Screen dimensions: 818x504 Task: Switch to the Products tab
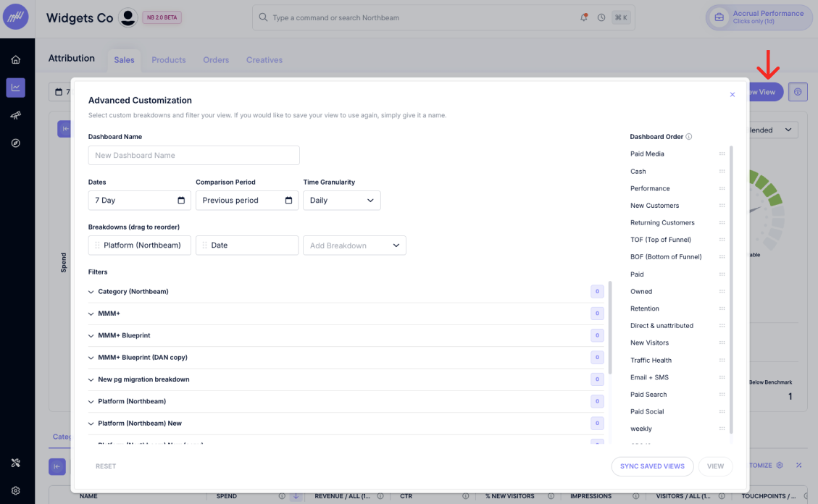(169, 60)
